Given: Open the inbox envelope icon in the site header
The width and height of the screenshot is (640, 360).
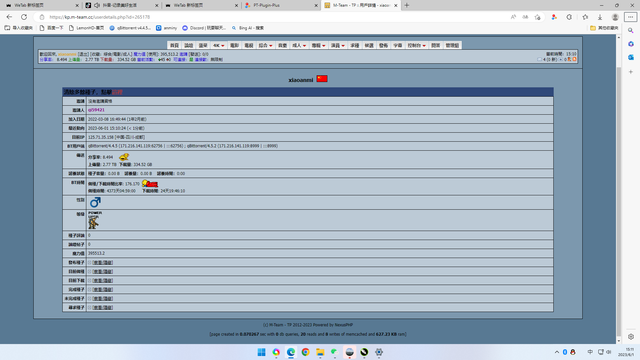Looking at the screenshot, I should [540, 60].
